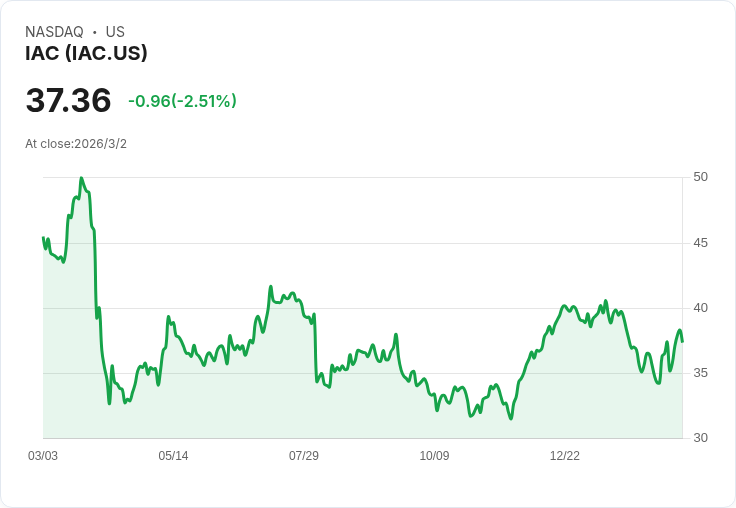Click the 50 label on the price axis
This screenshot has height=508, width=736.
(x=701, y=177)
